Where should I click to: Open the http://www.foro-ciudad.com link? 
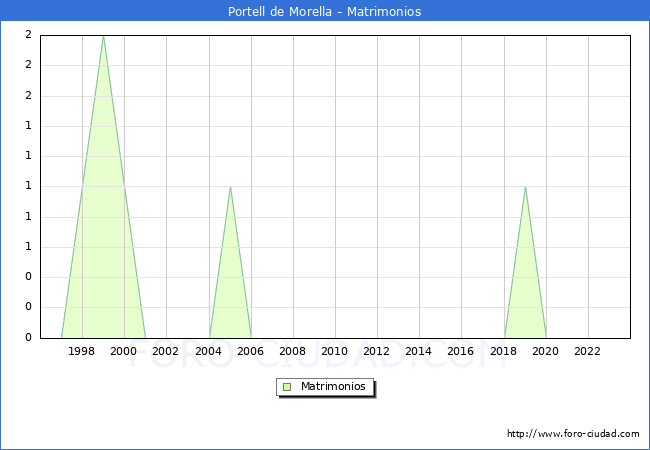tap(573, 433)
